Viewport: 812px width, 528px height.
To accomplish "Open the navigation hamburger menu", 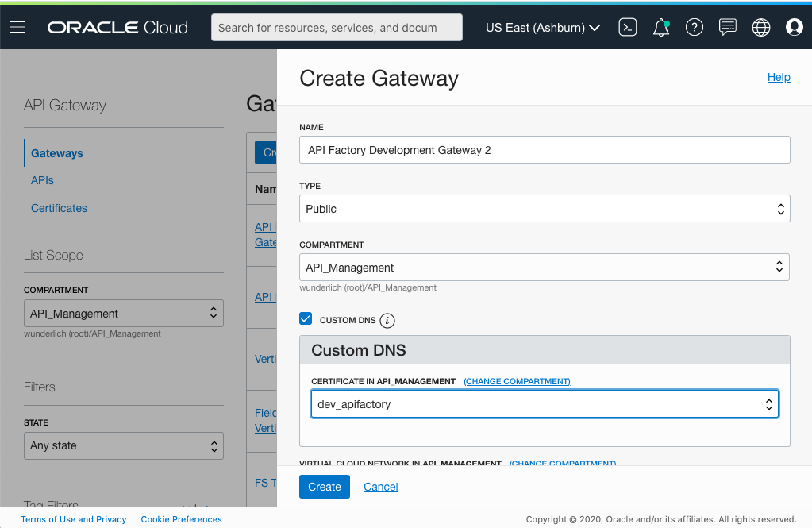I will [17, 27].
